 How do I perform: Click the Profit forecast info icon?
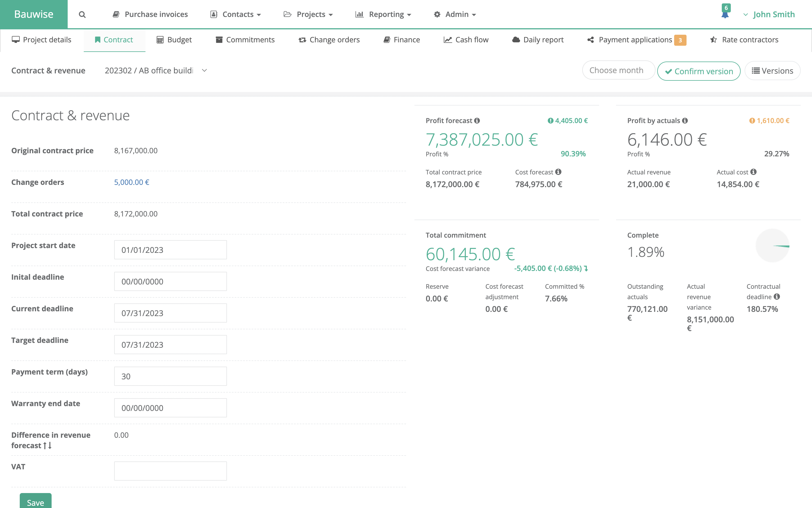coord(477,120)
